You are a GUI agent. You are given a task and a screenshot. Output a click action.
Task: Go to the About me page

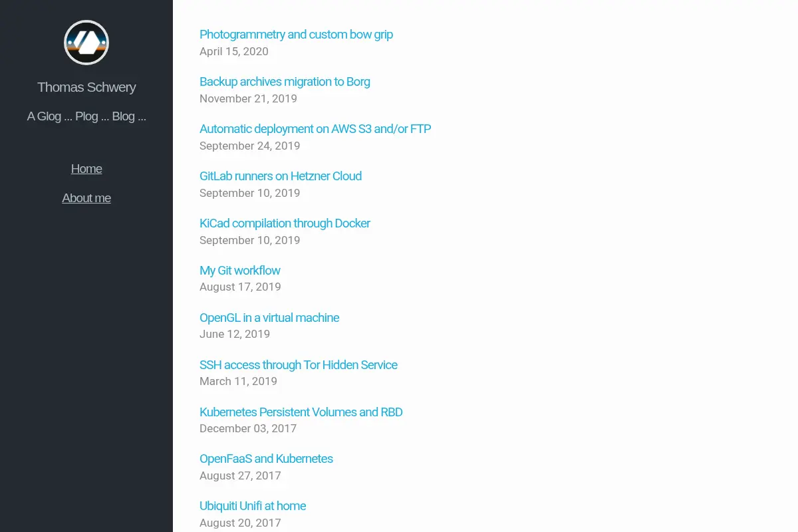86,198
